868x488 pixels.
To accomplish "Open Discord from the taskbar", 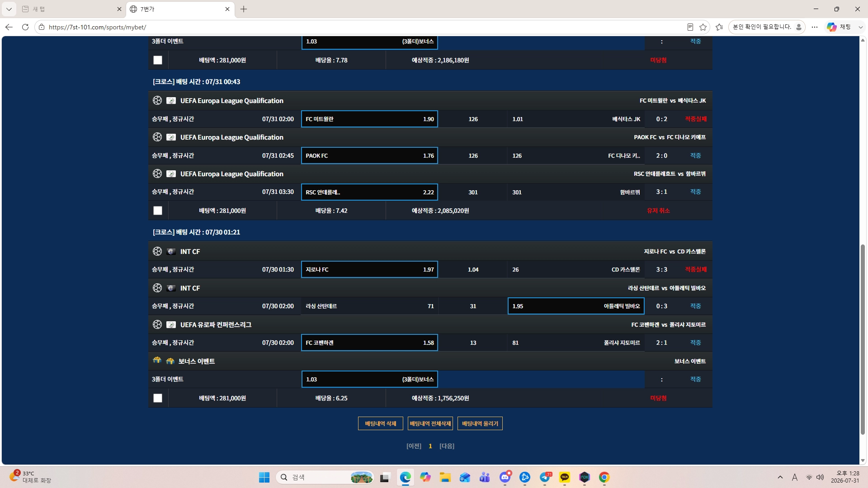I will pos(505,477).
